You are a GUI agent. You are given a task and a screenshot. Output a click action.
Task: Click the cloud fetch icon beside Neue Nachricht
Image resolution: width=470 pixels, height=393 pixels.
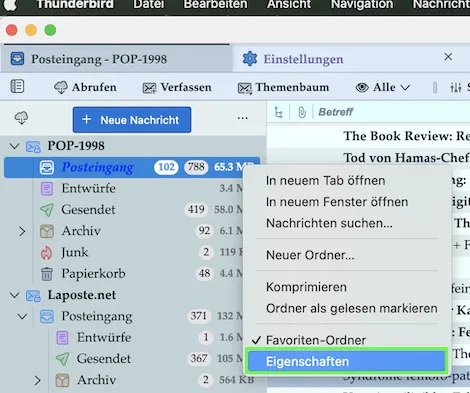point(21,118)
